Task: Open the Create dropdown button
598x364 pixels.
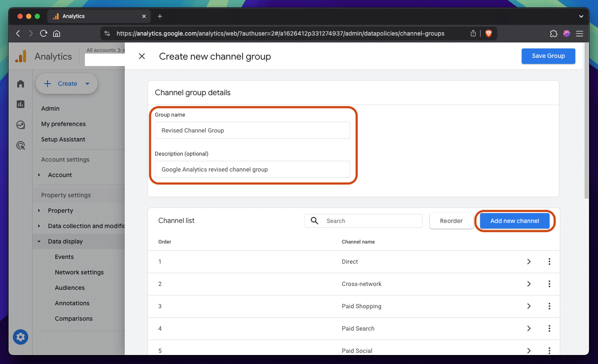Action: [x=67, y=84]
